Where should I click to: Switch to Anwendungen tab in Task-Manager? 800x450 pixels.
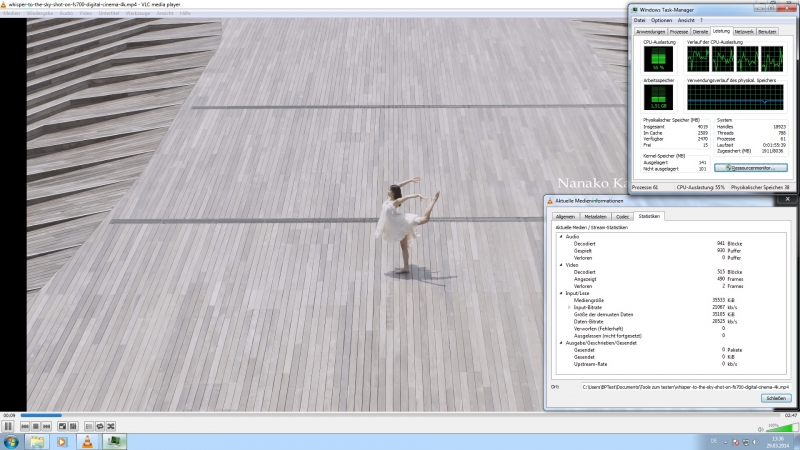pos(650,32)
